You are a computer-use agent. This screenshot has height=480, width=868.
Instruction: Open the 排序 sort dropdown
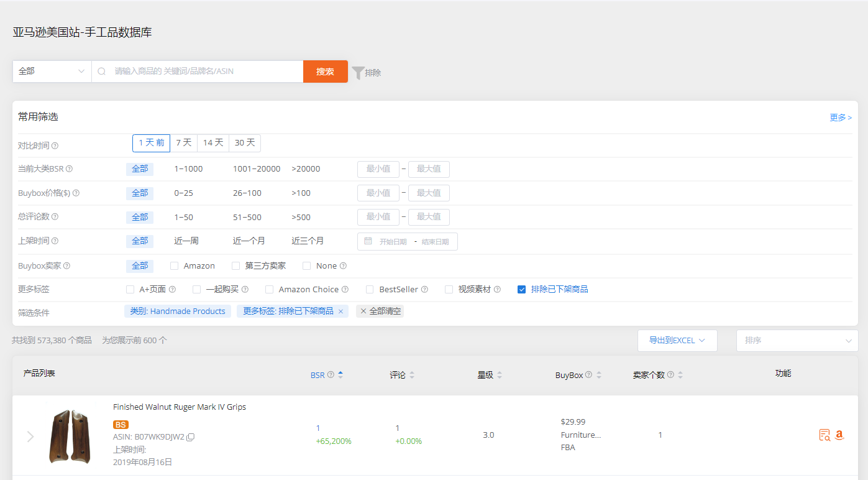pyautogui.click(x=797, y=340)
